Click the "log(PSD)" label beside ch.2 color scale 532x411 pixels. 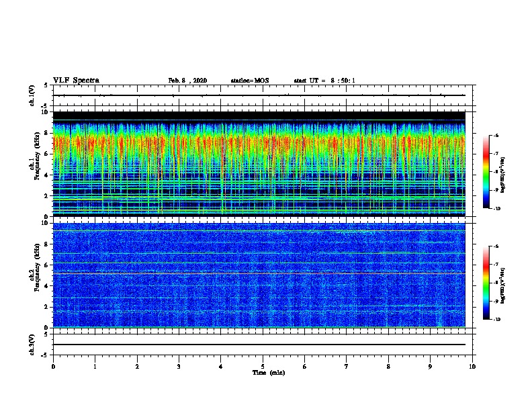(x=503, y=286)
